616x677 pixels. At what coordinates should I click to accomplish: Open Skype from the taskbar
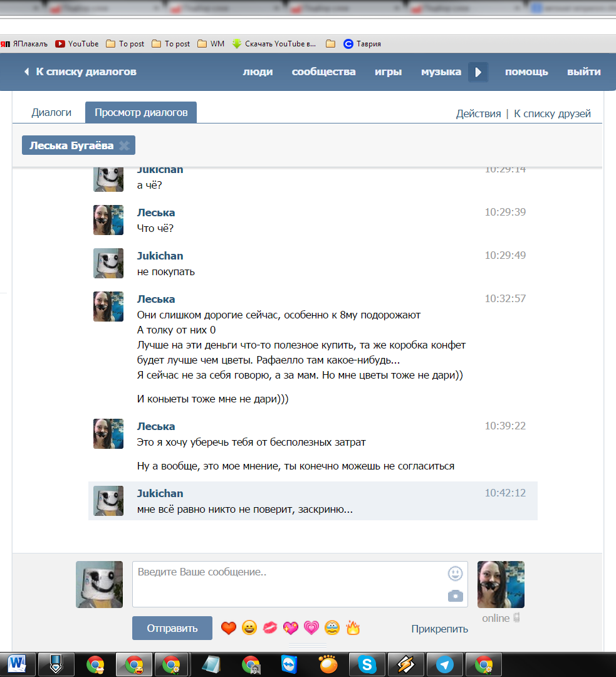tap(367, 664)
